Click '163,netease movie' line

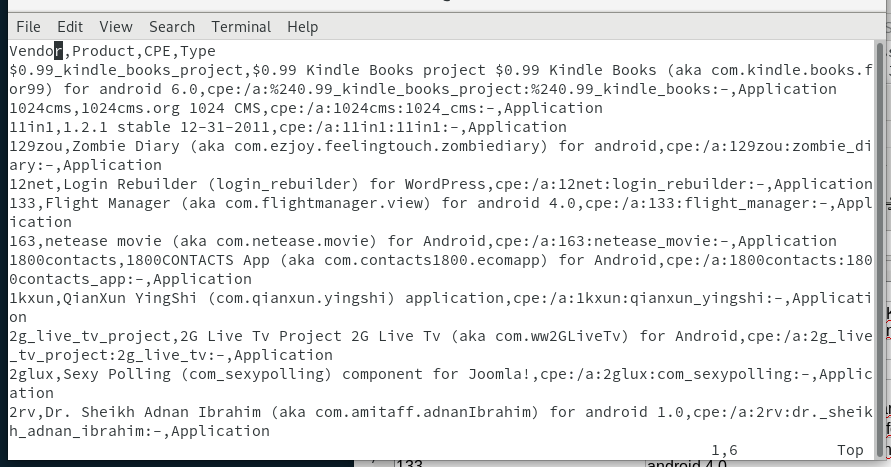point(423,241)
